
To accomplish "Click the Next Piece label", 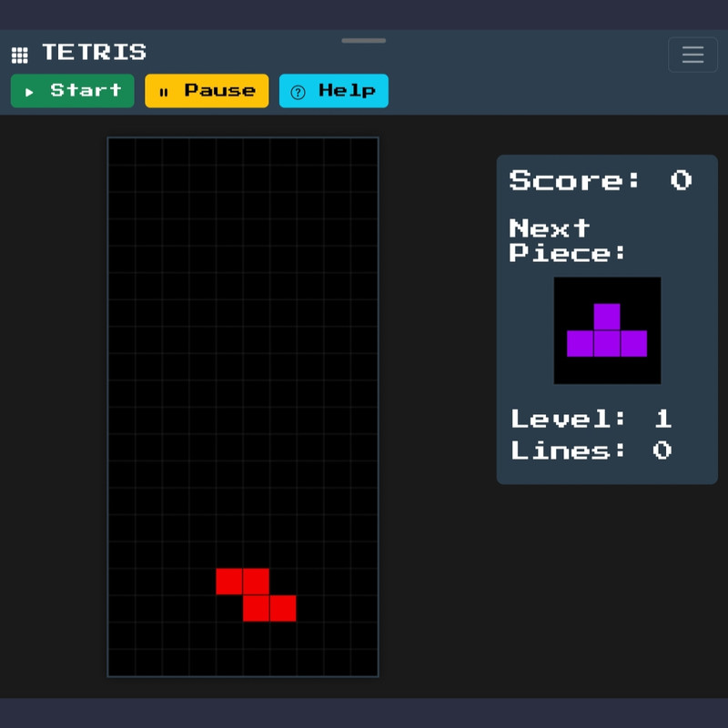I will click(567, 240).
